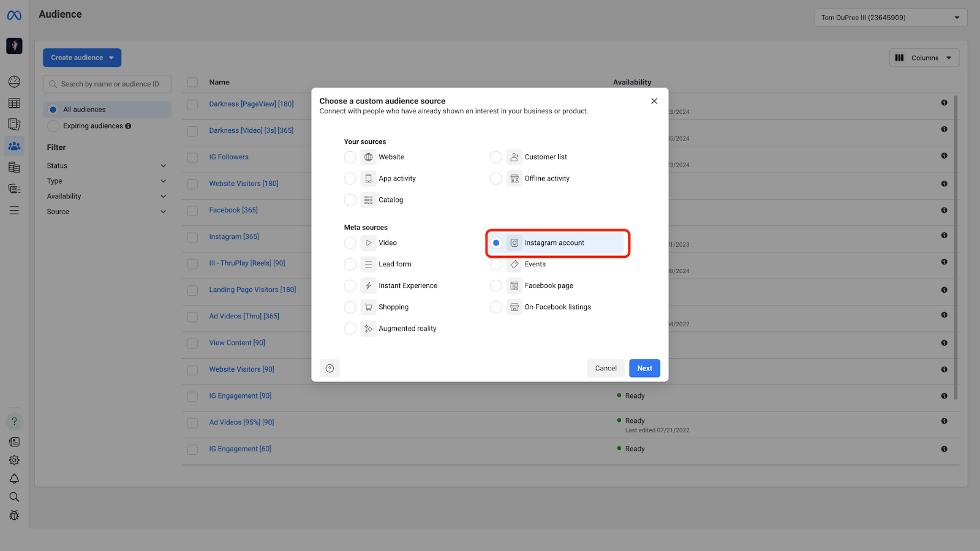This screenshot has height=551, width=980.
Task: Open the settings gear icon in sidebar
Action: (14, 460)
